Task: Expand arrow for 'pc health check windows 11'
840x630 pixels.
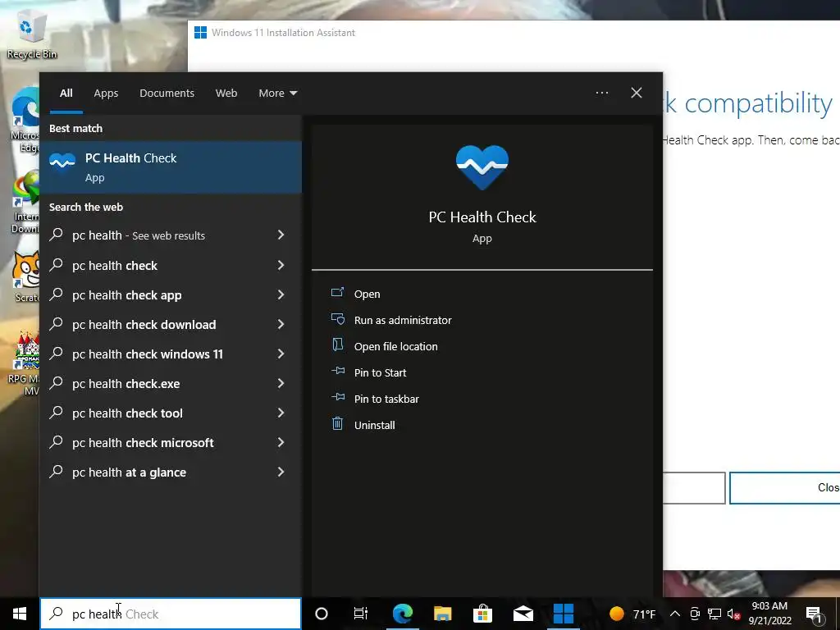Action: (281, 353)
